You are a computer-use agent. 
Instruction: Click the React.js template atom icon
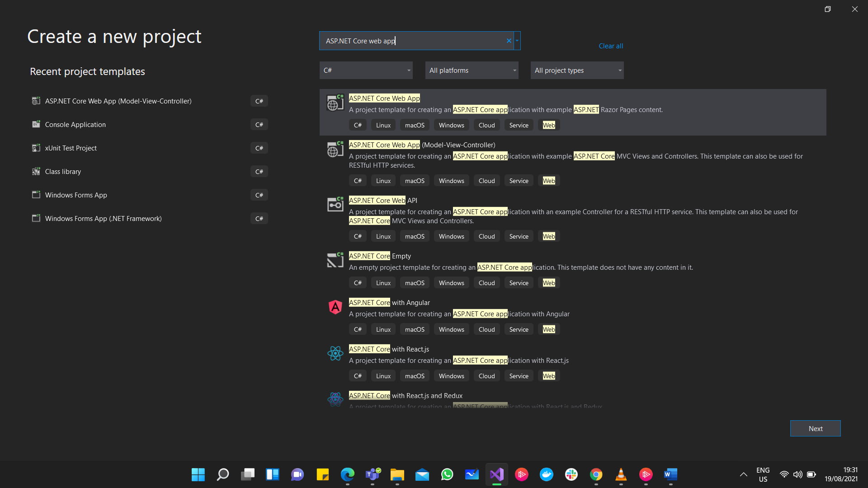click(335, 353)
